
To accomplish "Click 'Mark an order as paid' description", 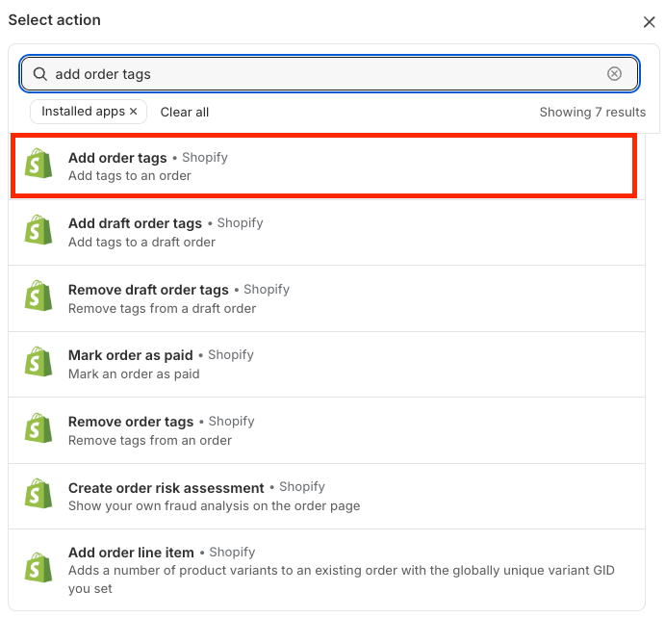I will coord(134,374).
